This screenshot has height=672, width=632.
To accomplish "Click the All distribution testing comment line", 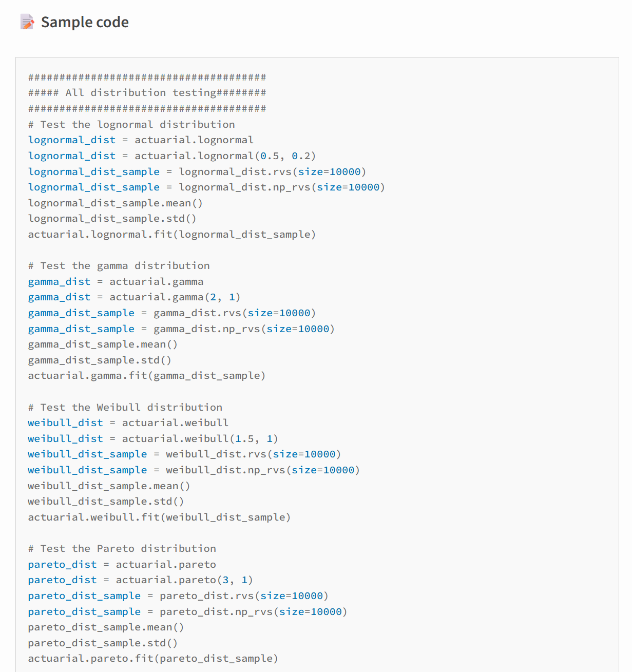I will [x=147, y=93].
